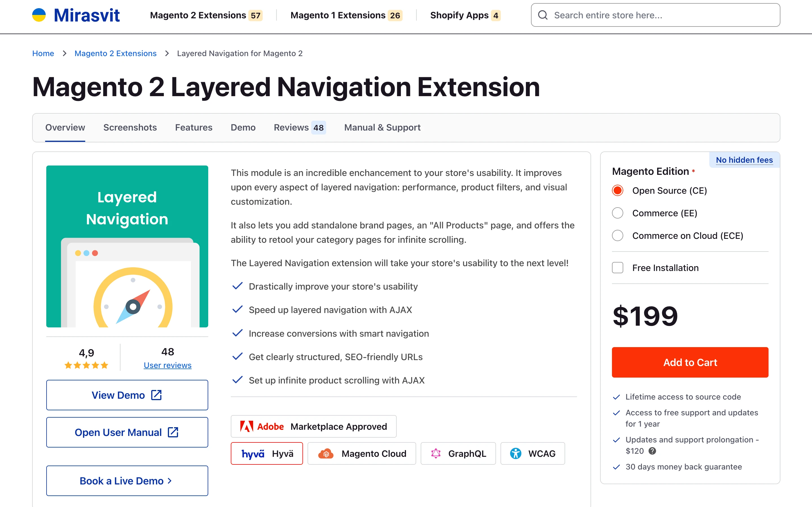Select the Commerce (EE) radio option
Screen dimensions: 812x507
pyautogui.click(x=618, y=213)
